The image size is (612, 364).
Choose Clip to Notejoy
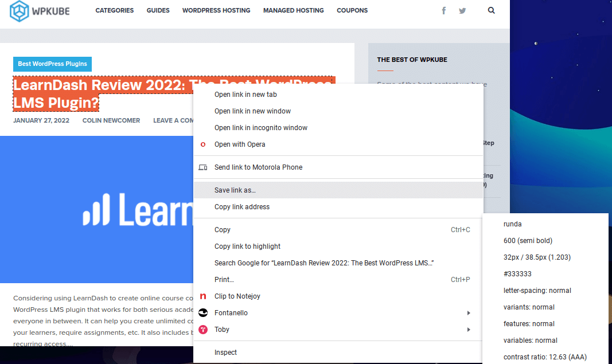tap(338, 296)
